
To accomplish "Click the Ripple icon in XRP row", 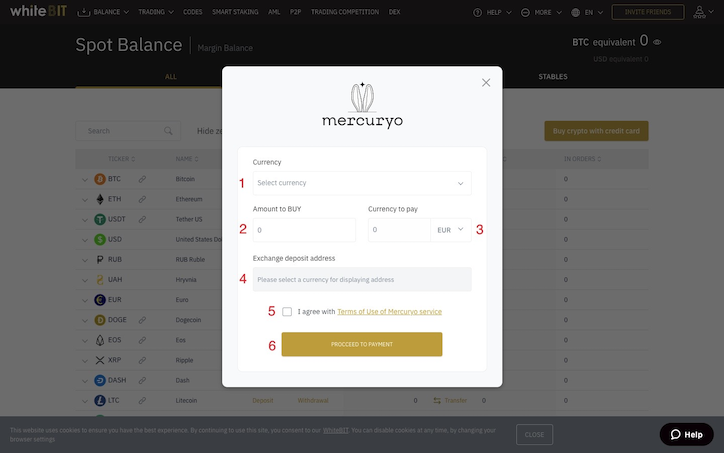I will click(x=100, y=360).
